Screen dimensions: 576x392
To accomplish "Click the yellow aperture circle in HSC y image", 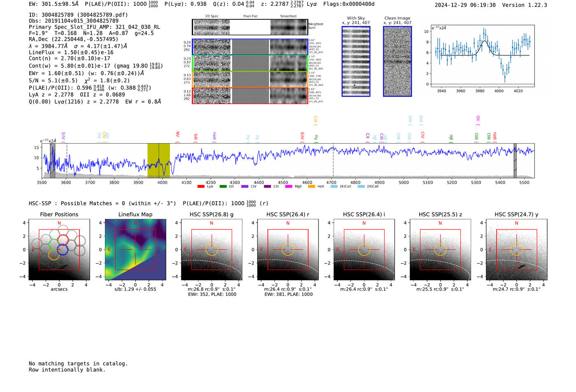I will [x=516, y=250].
